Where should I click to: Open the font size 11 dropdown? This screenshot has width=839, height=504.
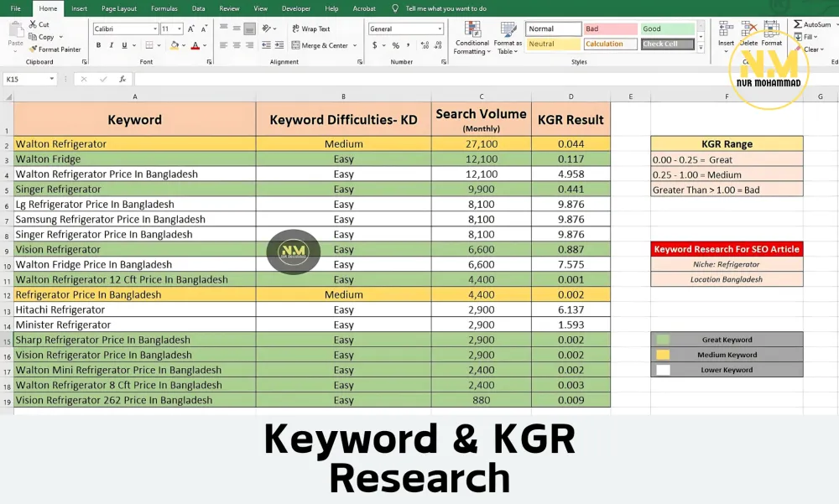coord(180,29)
